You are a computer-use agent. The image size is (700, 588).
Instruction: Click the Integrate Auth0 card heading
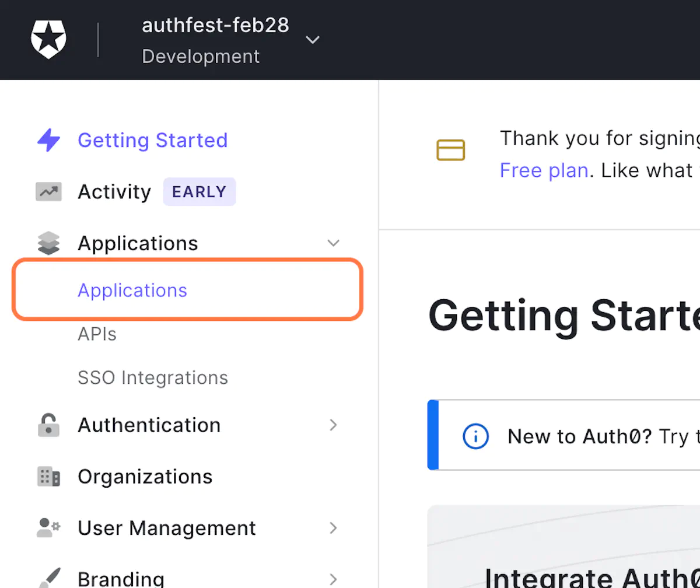point(592,579)
